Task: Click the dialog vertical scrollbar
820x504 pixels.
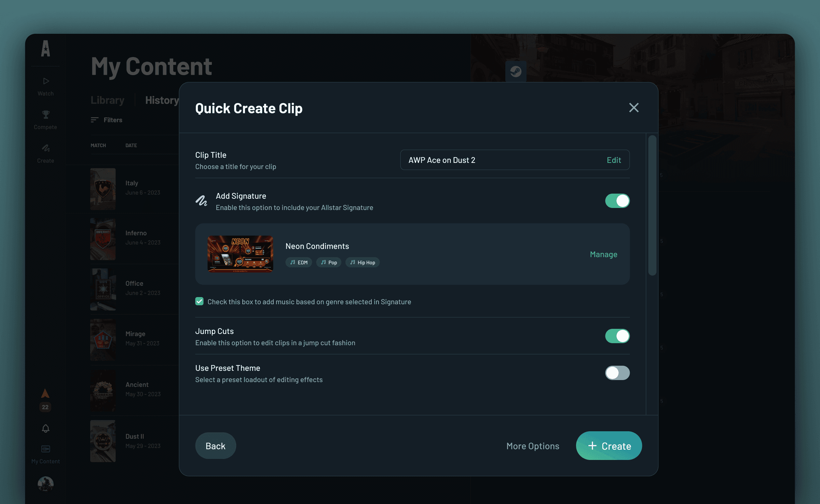Action: tap(652, 205)
